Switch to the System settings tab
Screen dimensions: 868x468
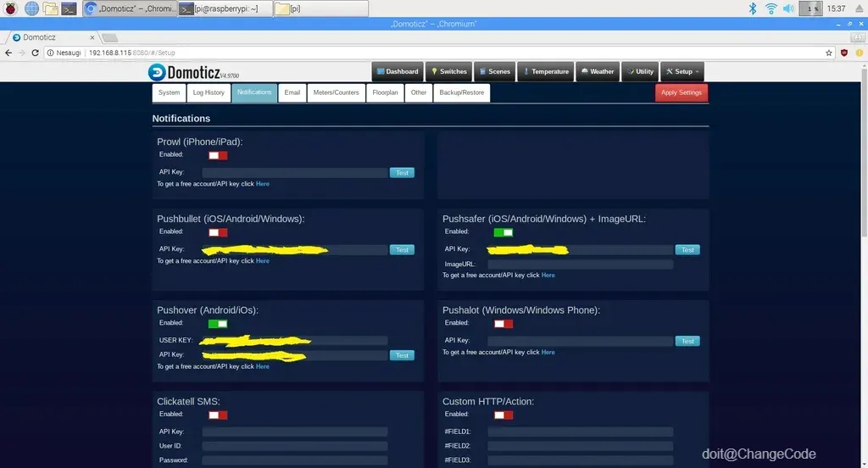pyautogui.click(x=169, y=93)
